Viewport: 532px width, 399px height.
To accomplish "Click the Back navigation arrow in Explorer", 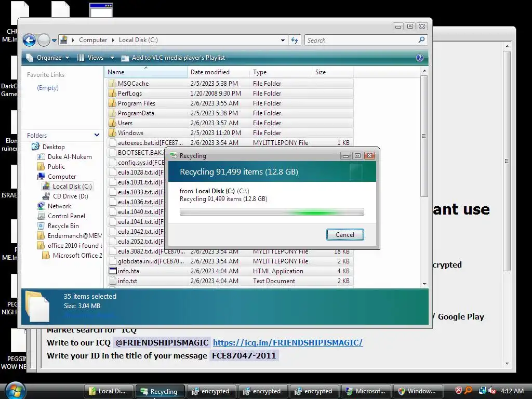I will pos(30,41).
